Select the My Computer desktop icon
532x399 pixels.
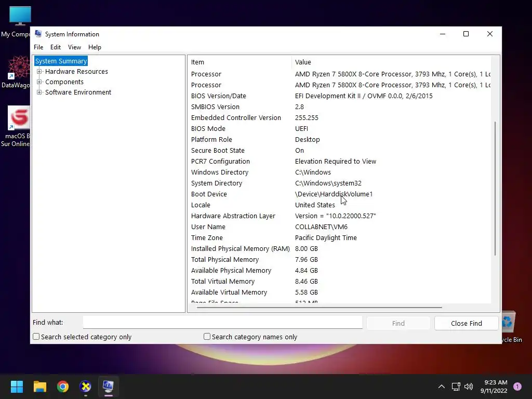click(15, 21)
